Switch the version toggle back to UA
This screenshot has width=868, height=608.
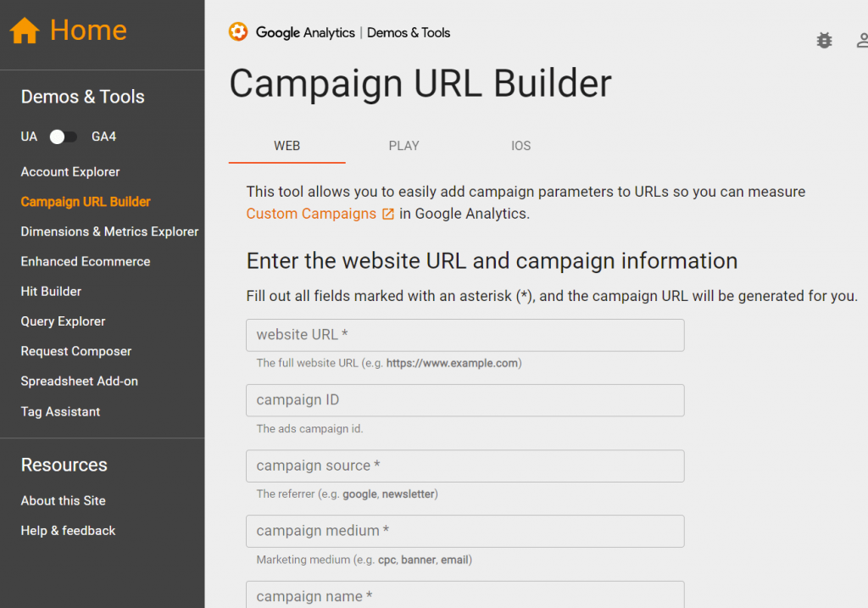coord(58,136)
